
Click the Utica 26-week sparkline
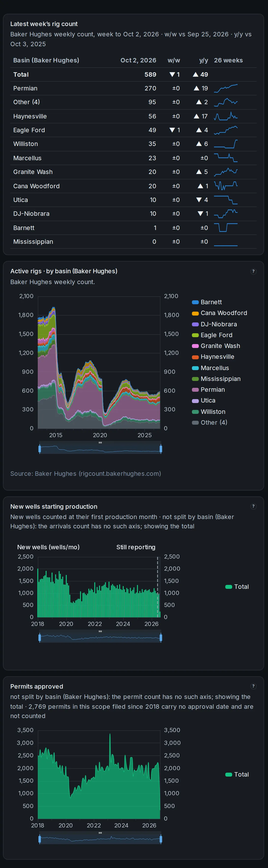point(226,200)
